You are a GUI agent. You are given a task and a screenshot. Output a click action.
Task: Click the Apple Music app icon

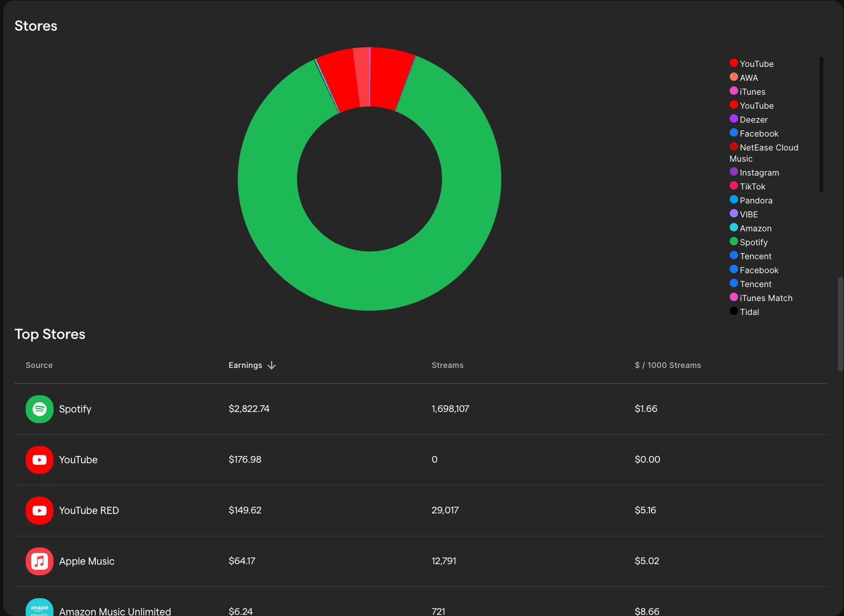40,561
